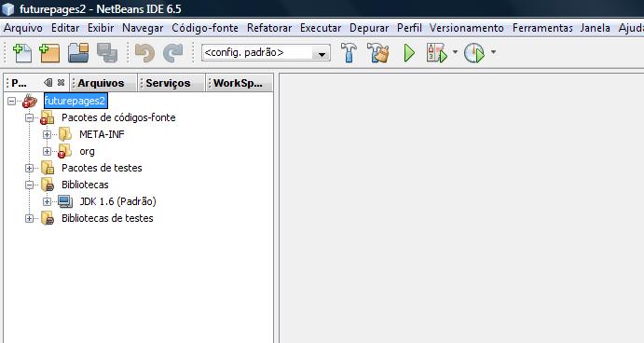Viewport: 644px width, 343px height.
Task: Switch to the WorkSp... tab
Action: (239, 83)
